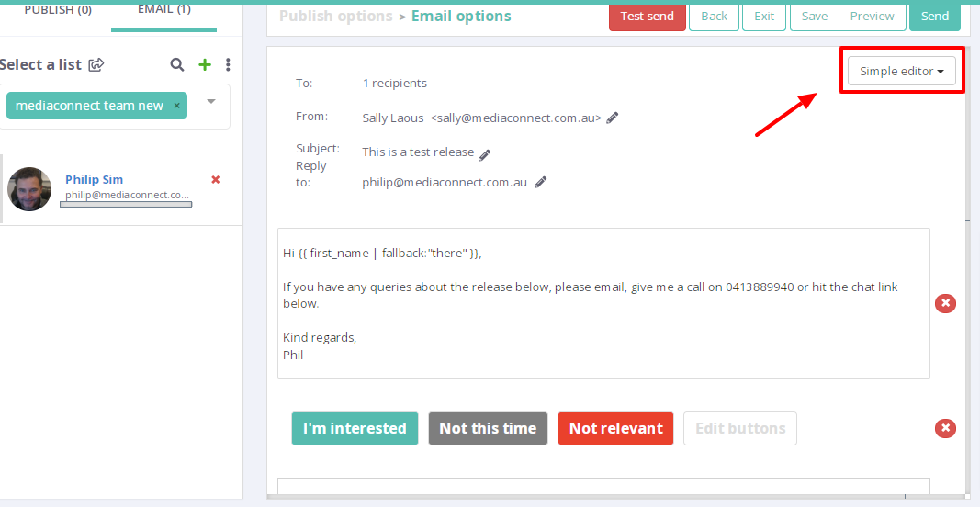
Task: Open the Simple editor dropdown
Action: [x=902, y=72]
